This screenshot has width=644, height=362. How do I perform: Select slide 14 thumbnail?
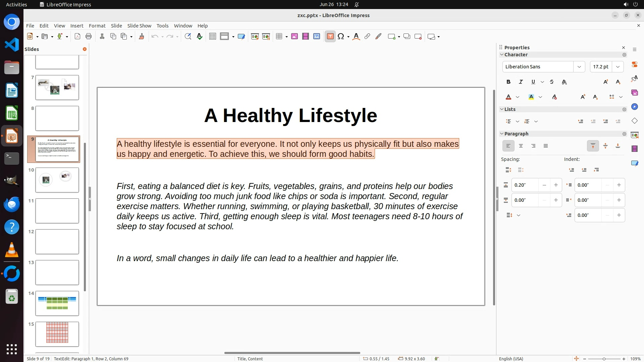click(x=57, y=303)
